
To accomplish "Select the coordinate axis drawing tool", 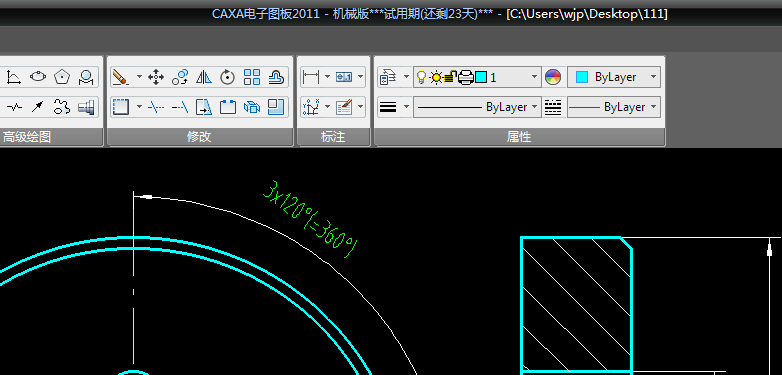I will [x=13, y=77].
